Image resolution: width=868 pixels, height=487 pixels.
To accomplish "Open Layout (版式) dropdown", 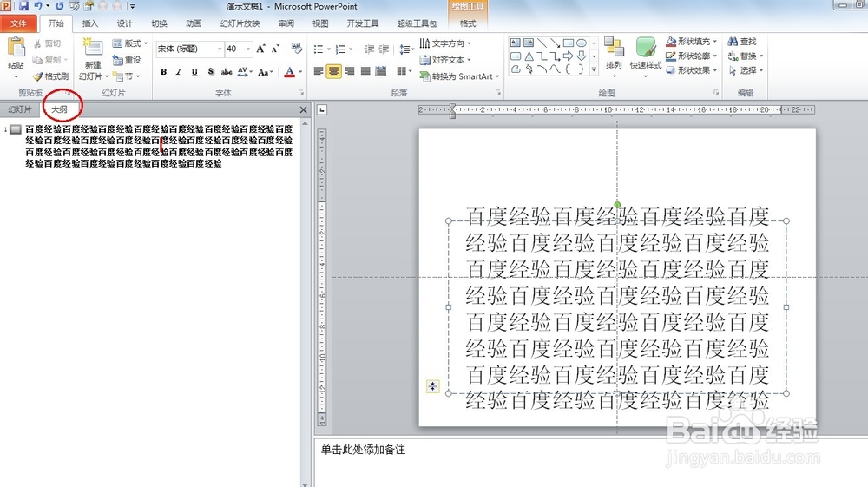I will click(x=131, y=43).
